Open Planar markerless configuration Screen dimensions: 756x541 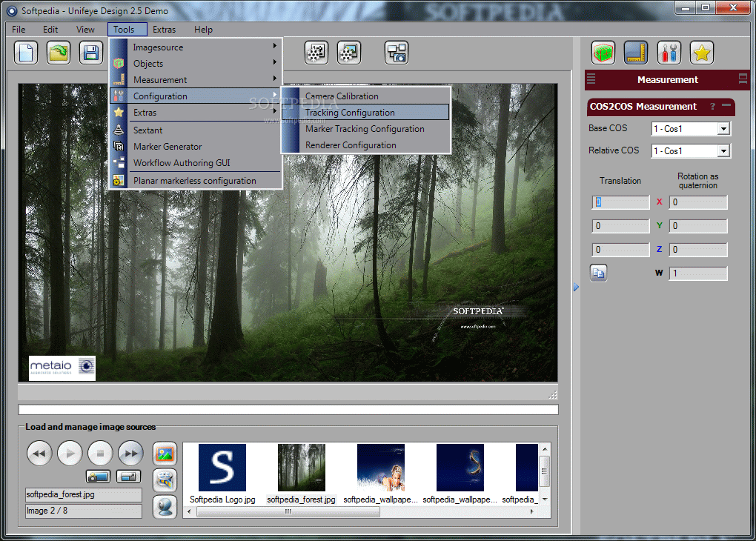coord(195,181)
